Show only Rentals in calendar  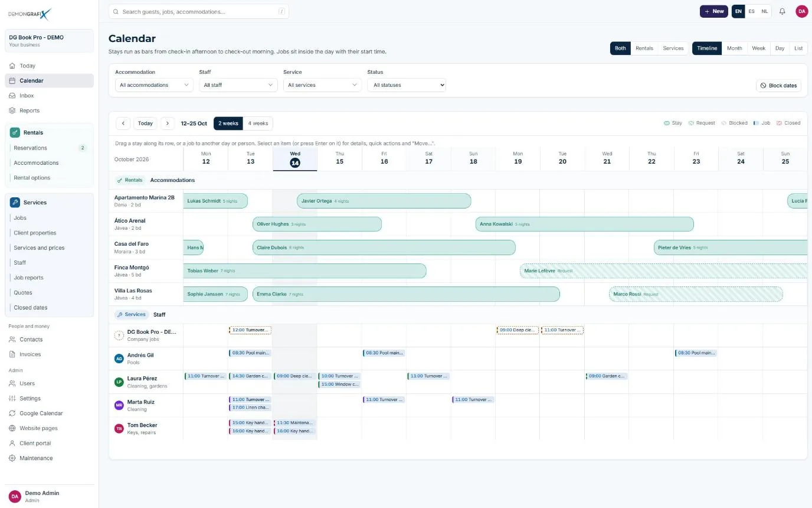(644, 48)
